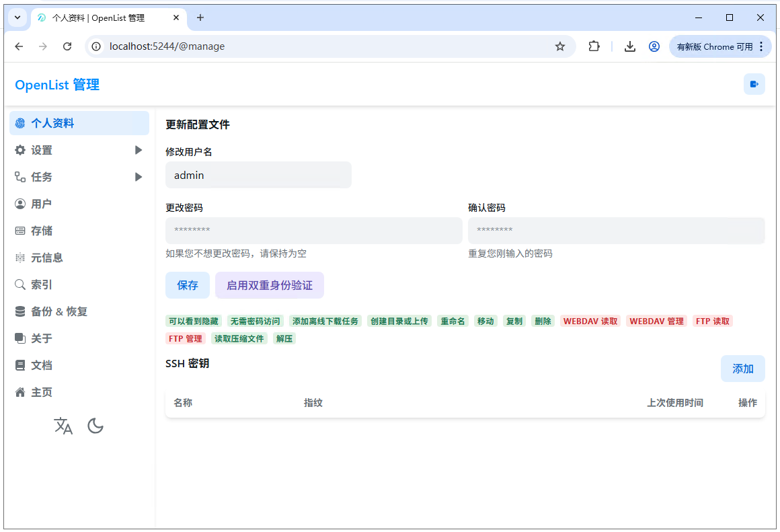This screenshot has height=532, width=780.
Task: Expand the 任务 tasks submenu
Action: point(40,177)
